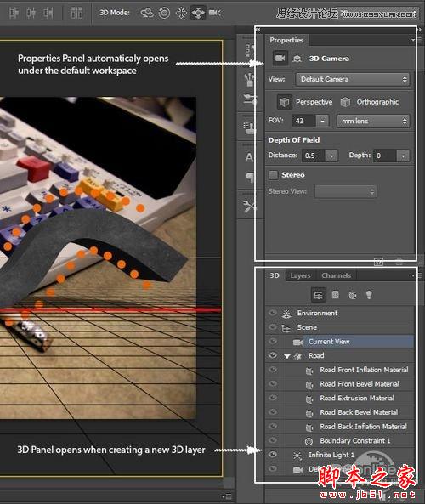This screenshot has height=504, width=425.
Task: Open the mm lens units dropdown
Action: click(373, 121)
